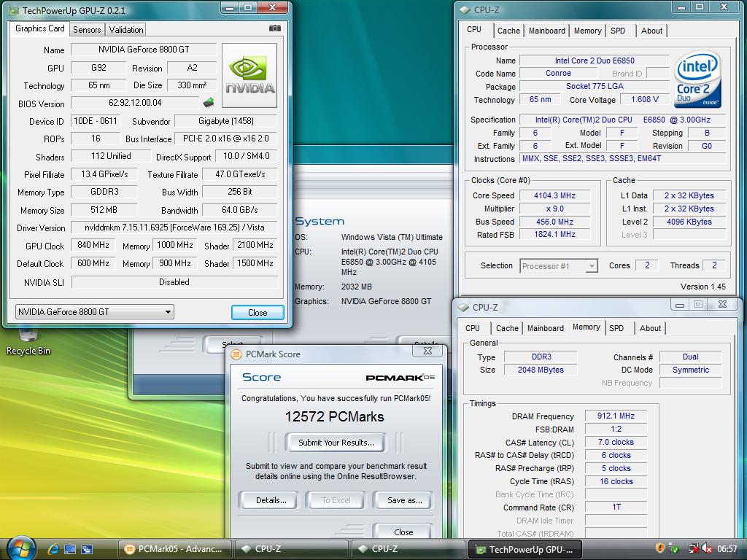
Task: Click the Instructions value MMX, SSE list
Action: coord(622,158)
